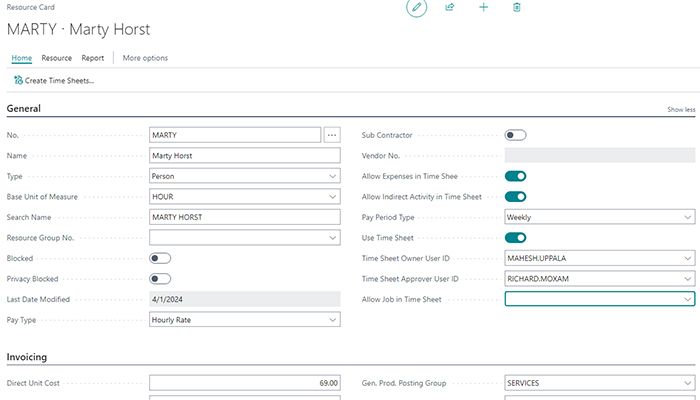Click More options
Screen dimensions: 700x400
pyautogui.click(x=145, y=58)
